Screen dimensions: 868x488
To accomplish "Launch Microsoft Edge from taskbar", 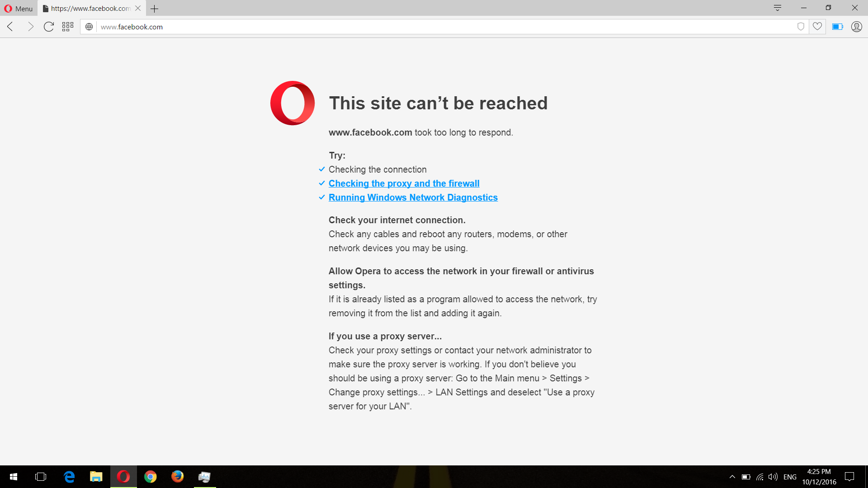I will (x=69, y=477).
